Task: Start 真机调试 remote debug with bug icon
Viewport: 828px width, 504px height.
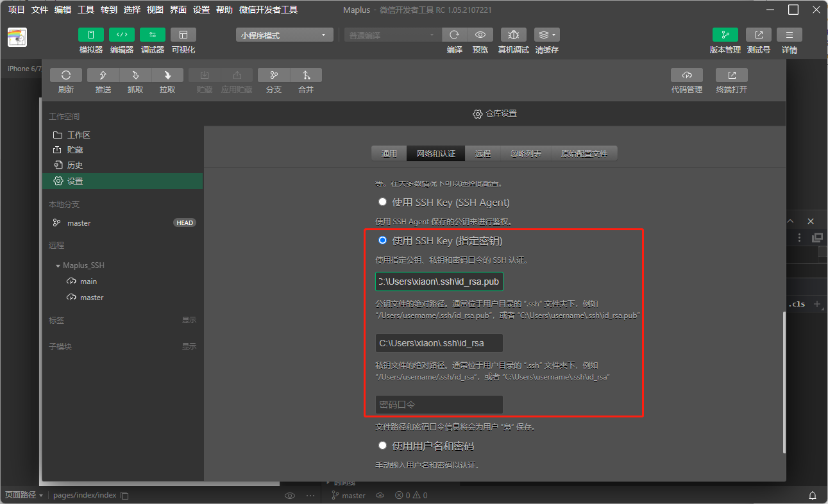Action: (514, 35)
